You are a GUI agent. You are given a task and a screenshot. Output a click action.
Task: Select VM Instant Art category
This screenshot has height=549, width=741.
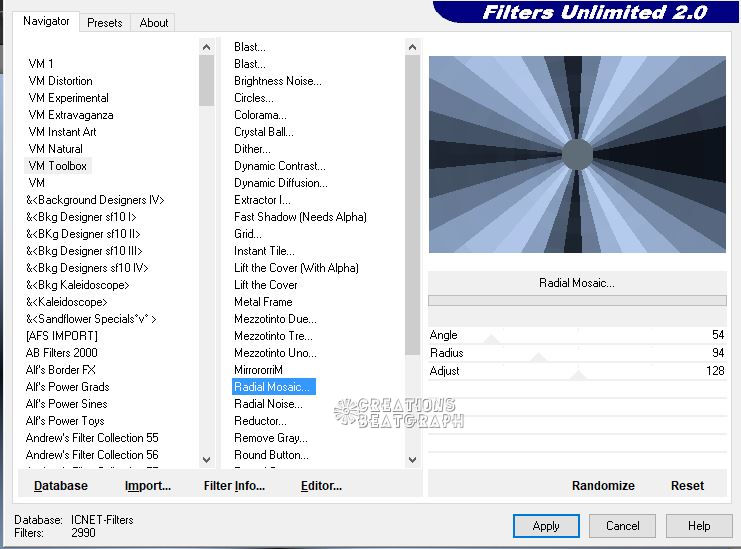(62, 132)
